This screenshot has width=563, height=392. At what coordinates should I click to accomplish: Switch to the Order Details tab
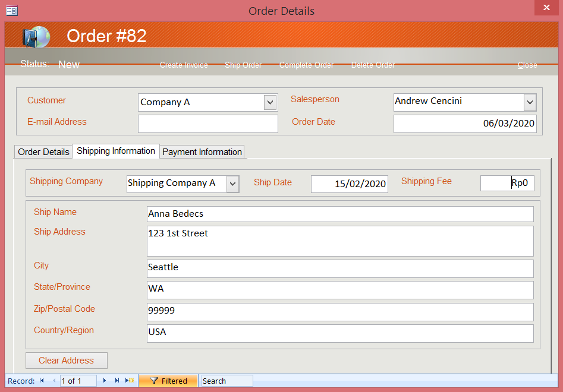(43, 151)
